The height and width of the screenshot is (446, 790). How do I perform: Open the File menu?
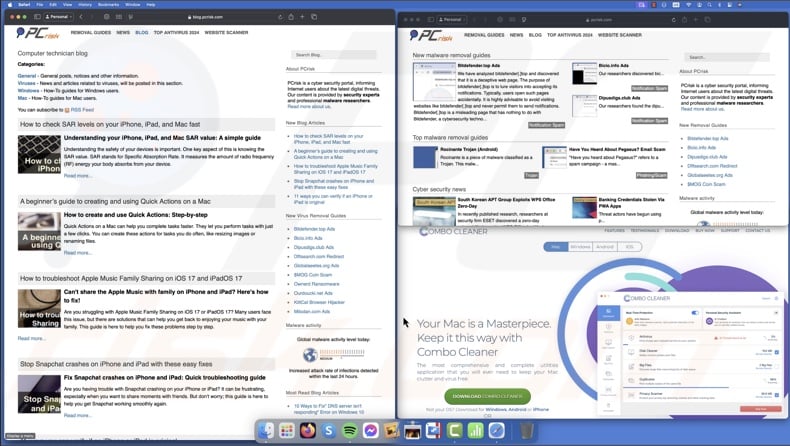[40, 5]
